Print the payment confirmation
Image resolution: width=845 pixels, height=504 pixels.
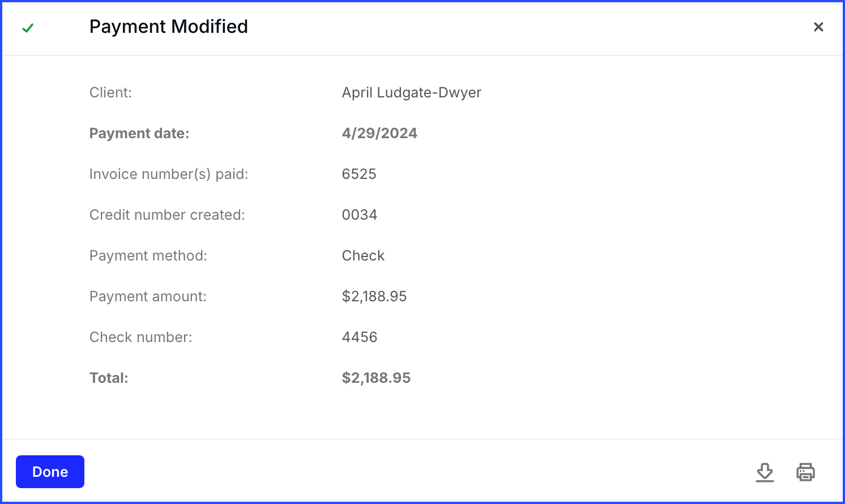[x=805, y=472]
